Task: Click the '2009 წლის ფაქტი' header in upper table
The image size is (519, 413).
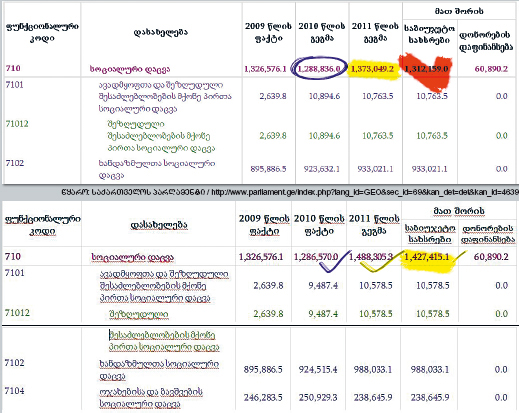Action: (x=268, y=32)
